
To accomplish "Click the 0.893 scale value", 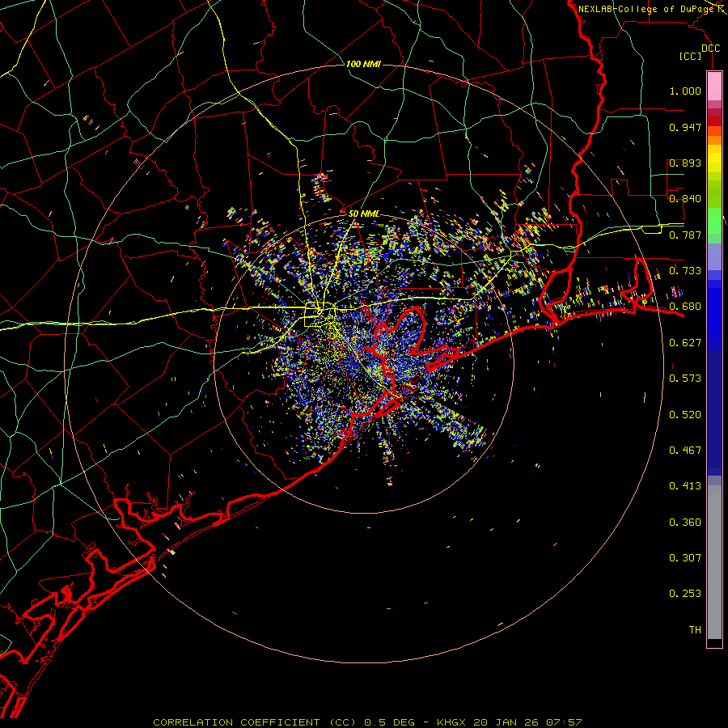I will pos(685,163).
